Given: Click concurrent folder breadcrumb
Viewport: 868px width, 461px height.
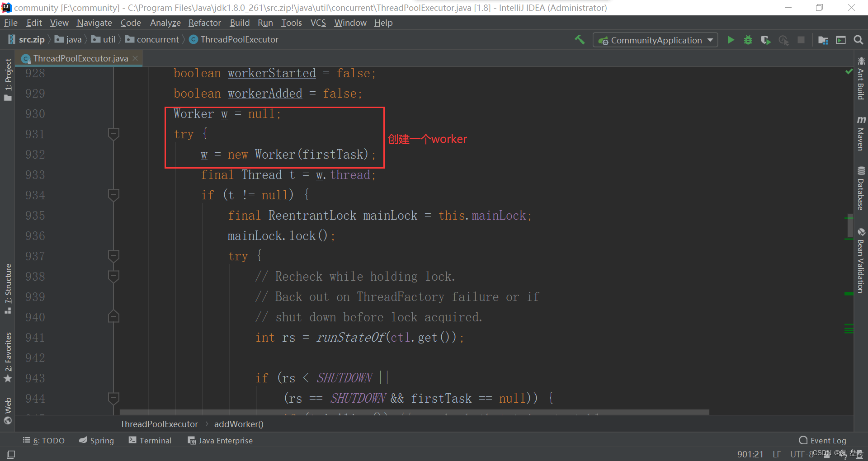Looking at the screenshot, I should (152, 39).
